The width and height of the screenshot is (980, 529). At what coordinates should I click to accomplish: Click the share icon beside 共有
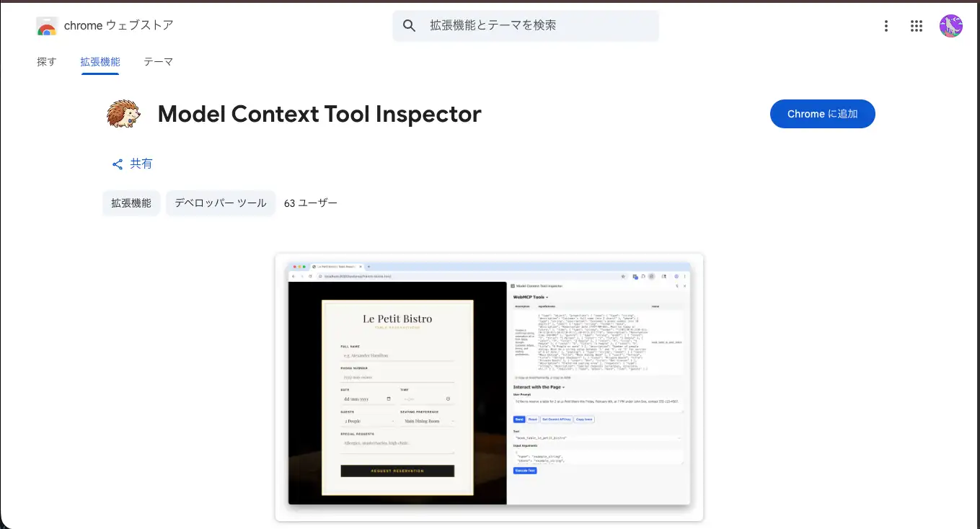118,164
